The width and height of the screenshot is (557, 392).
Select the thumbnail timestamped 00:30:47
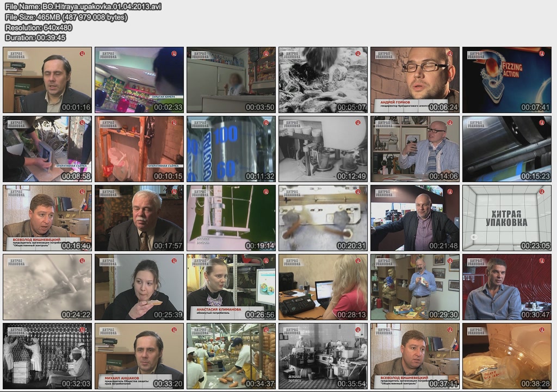[x=506, y=287]
